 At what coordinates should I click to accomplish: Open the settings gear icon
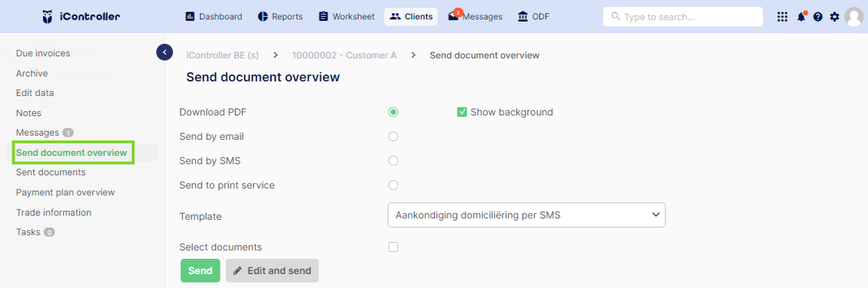coord(835,17)
